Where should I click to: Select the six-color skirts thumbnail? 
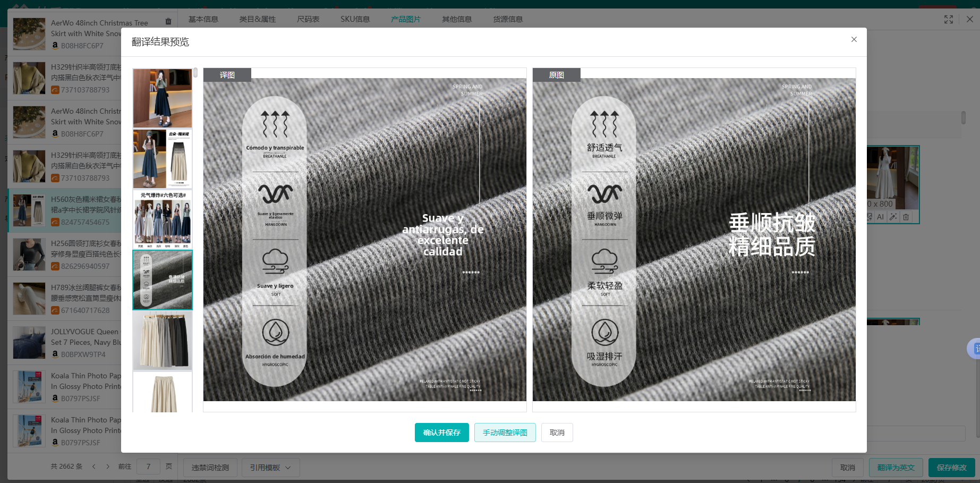(x=163, y=219)
